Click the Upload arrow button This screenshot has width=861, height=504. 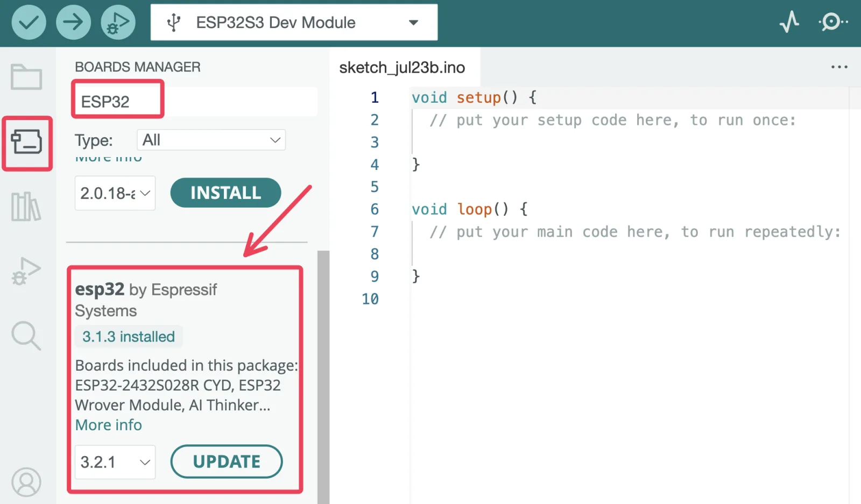(x=73, y=22)
